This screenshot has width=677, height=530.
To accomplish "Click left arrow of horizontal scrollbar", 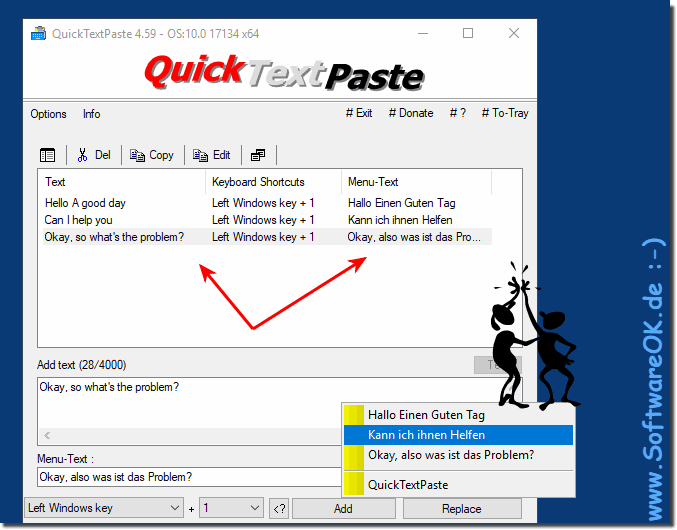I will pyautogui.click(x=47, y=435).
